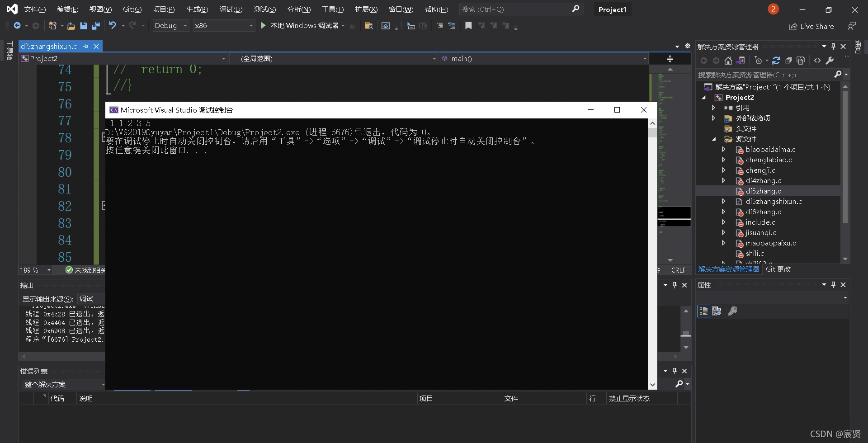868x443 pixels.
Task: Toggle auto-hide pin on Solution Explorer
Action: (x=833, y=46)
